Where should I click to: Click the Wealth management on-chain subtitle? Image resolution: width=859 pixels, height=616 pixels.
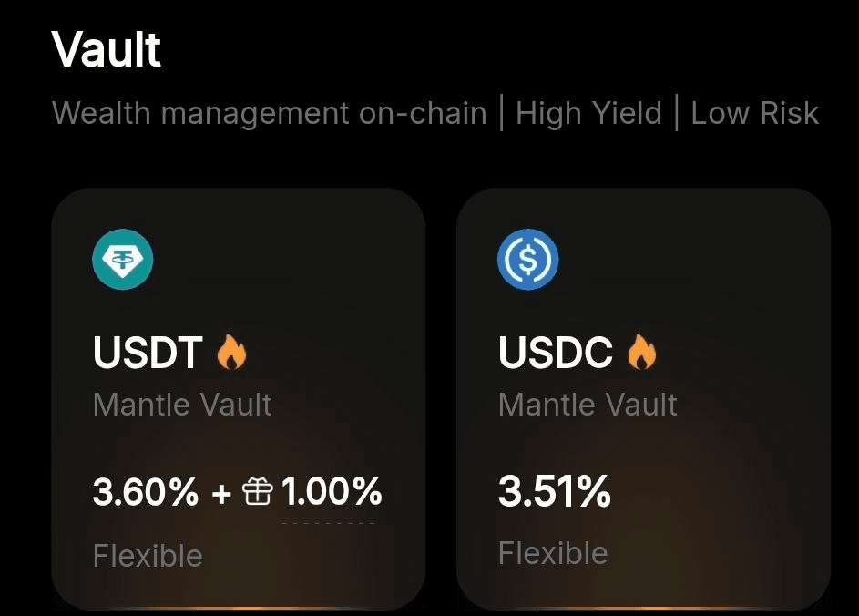(269, 114)
